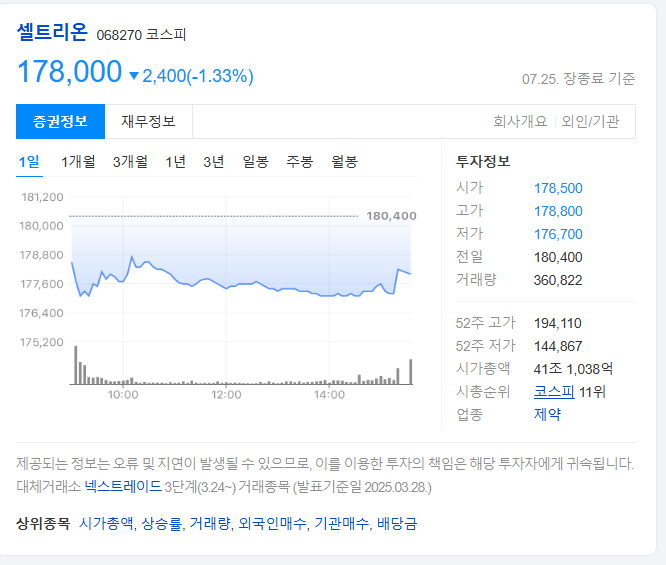The width and height of the screenshot is (666, 565).
Task: Open the 회사개요 link
Action: [x=520, y=121]
